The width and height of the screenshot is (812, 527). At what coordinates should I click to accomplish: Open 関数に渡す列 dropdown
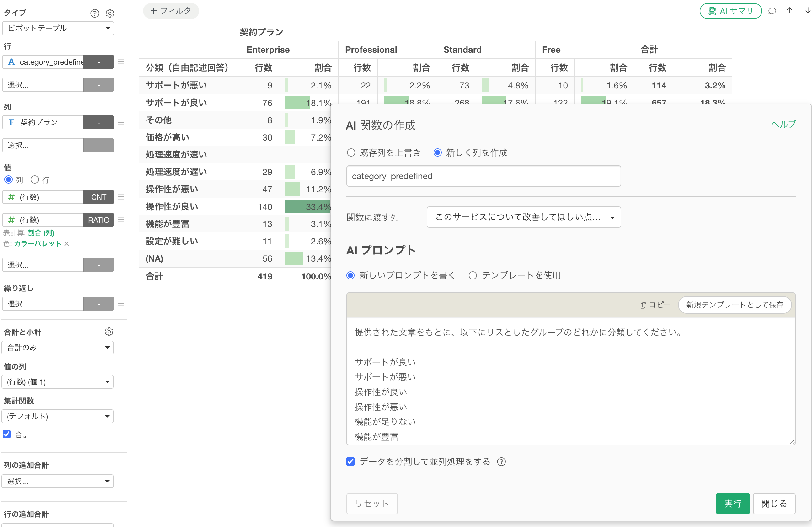[x=524, y=217]
